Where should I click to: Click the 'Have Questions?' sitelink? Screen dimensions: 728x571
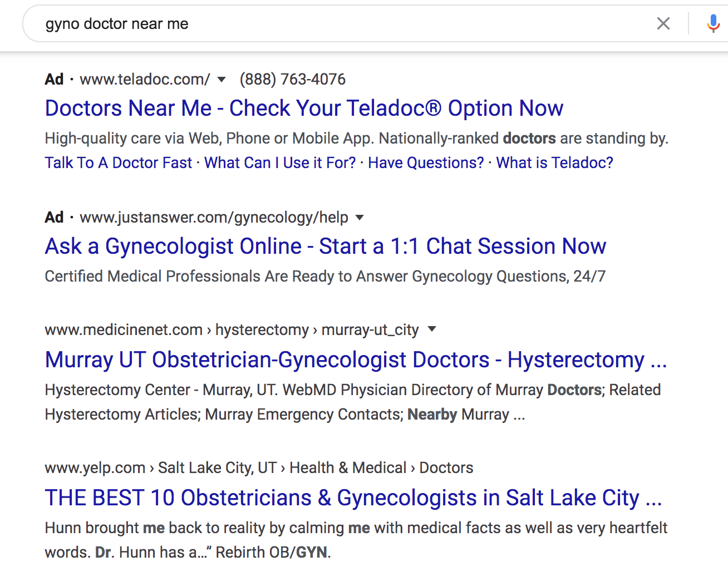tap(426, 163)
